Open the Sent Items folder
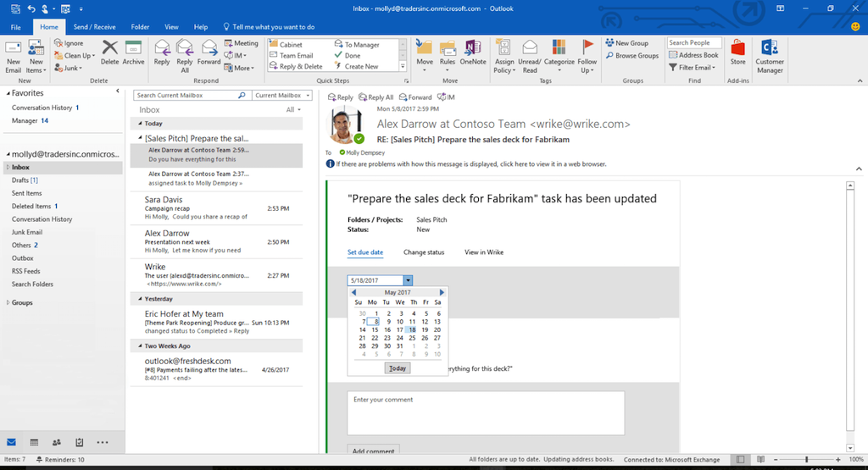 click(26, 193)
